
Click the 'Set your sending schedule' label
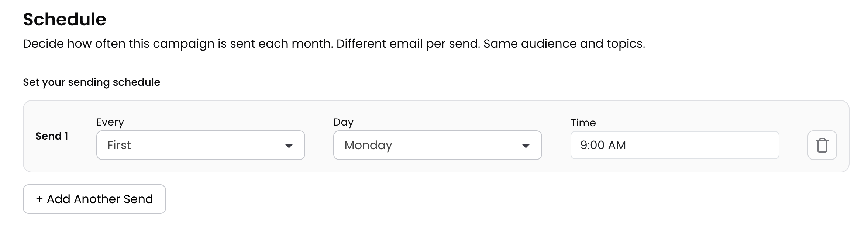[x=92, y=82]
